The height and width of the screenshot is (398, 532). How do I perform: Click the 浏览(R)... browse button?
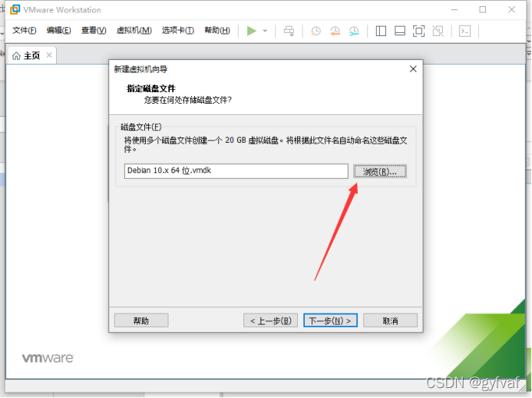pyautogui.click(x=380, y=171)
